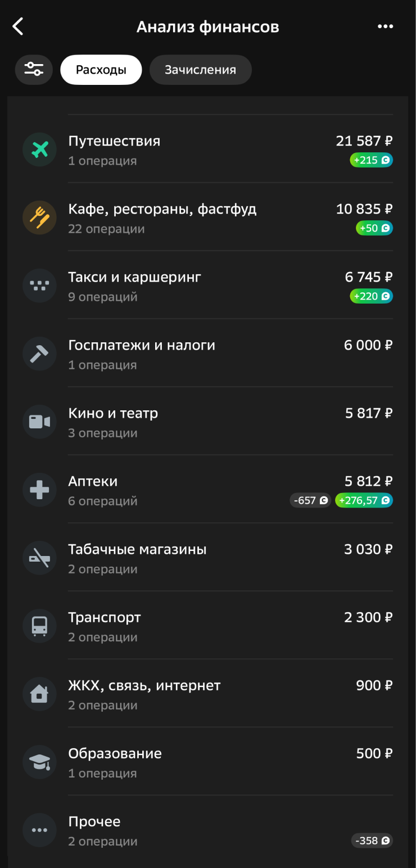Tap the no-smoking Tobacco shops icon

tap(39, 558)
